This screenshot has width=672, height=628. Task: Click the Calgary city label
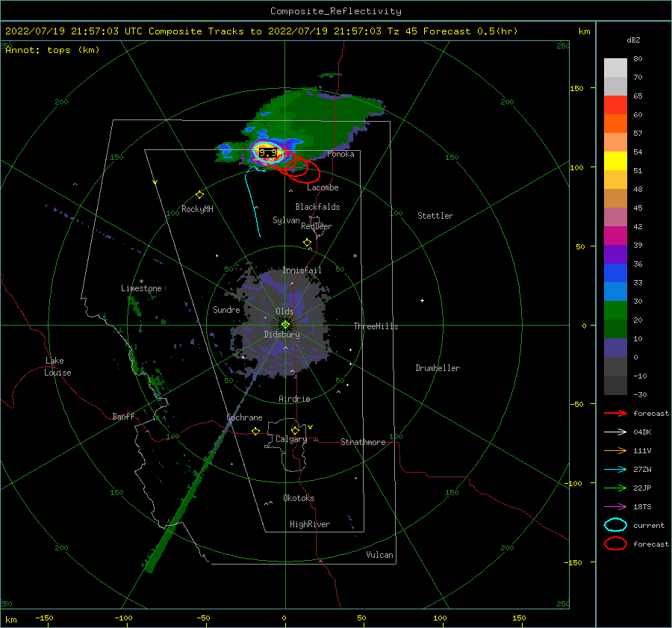[291, 439]
